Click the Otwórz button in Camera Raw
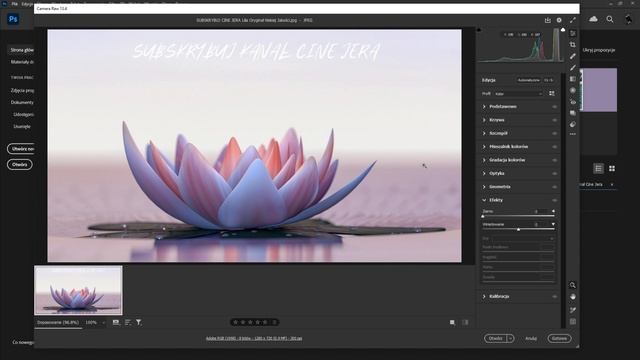 pyautogui.click(x=496, y=338)
